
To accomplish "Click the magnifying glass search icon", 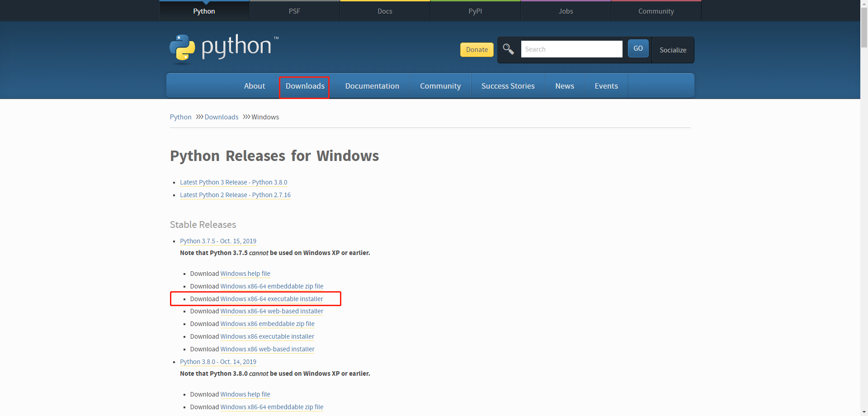I will point(508,49).
